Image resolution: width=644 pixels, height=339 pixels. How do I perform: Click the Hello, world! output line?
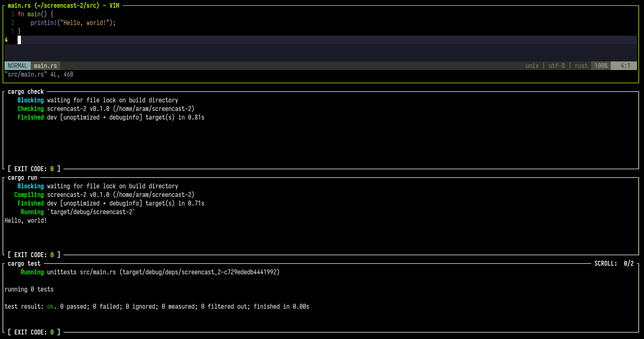click(x=26, y=221)
